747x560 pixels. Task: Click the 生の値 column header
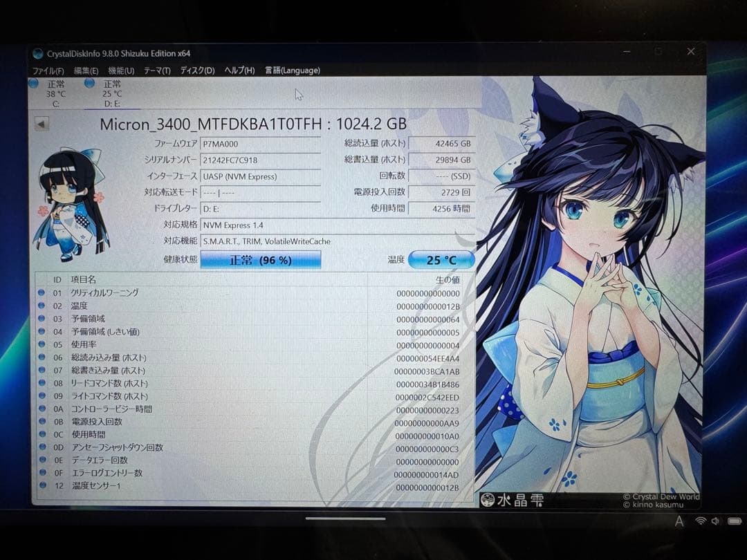point(448,280)
